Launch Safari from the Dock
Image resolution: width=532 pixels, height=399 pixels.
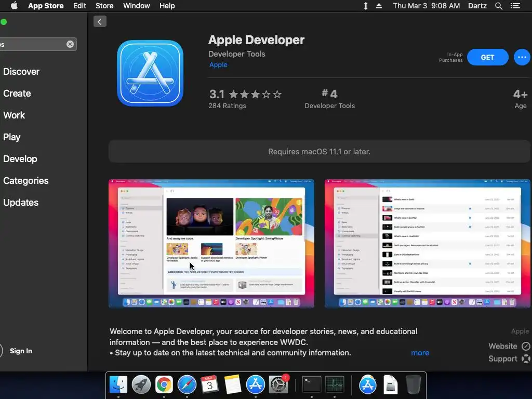[187, 385]
